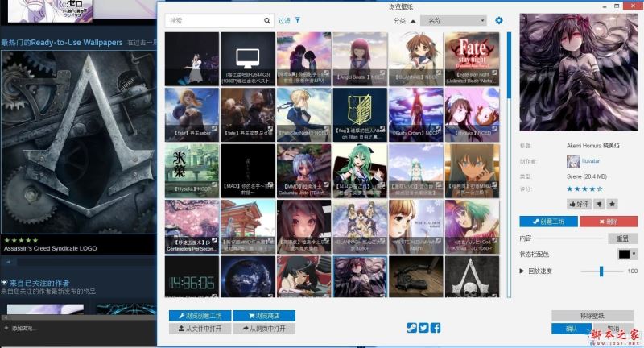Click the star favorite button
Viewport: 644px width, 348px height.
pyautogui.click(x=612, y=204)
